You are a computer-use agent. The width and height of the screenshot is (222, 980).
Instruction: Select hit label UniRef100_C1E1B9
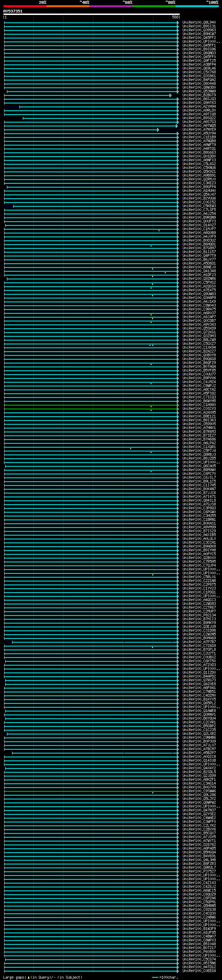(199, 137)
